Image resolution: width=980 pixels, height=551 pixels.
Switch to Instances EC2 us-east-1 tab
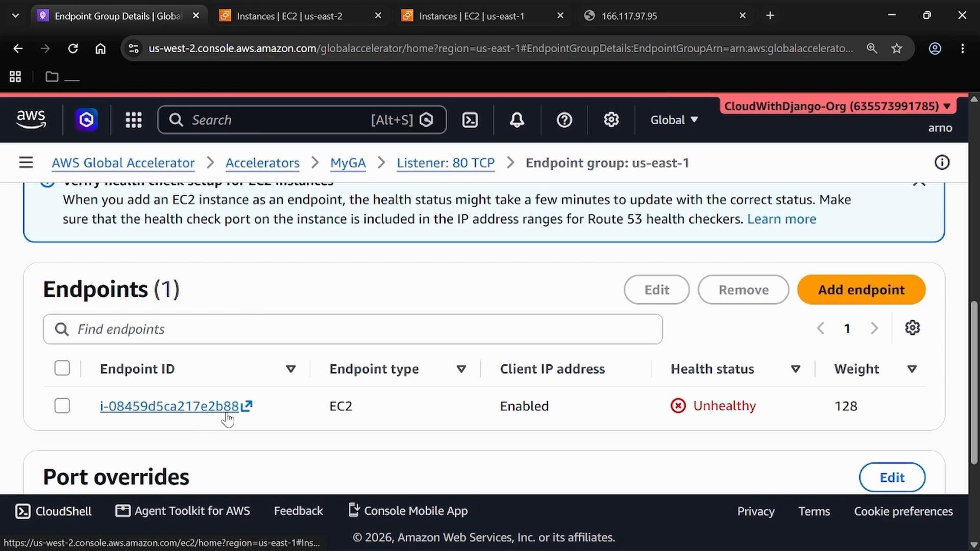tap(482, 16)
